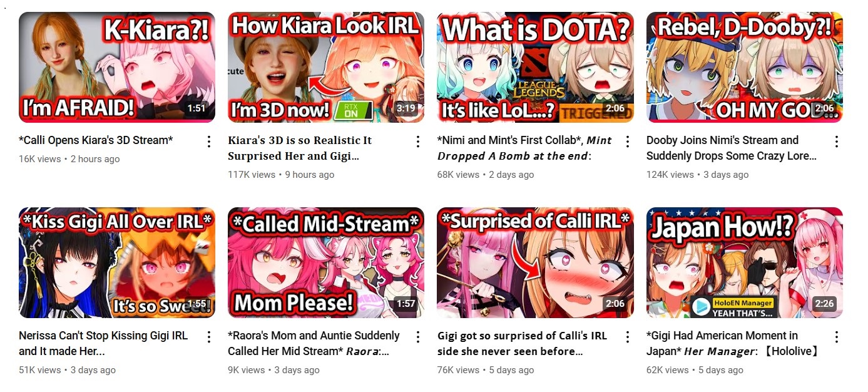Open the 'Called Mid-Stream' thumbnail

click(x=326, y=262)
